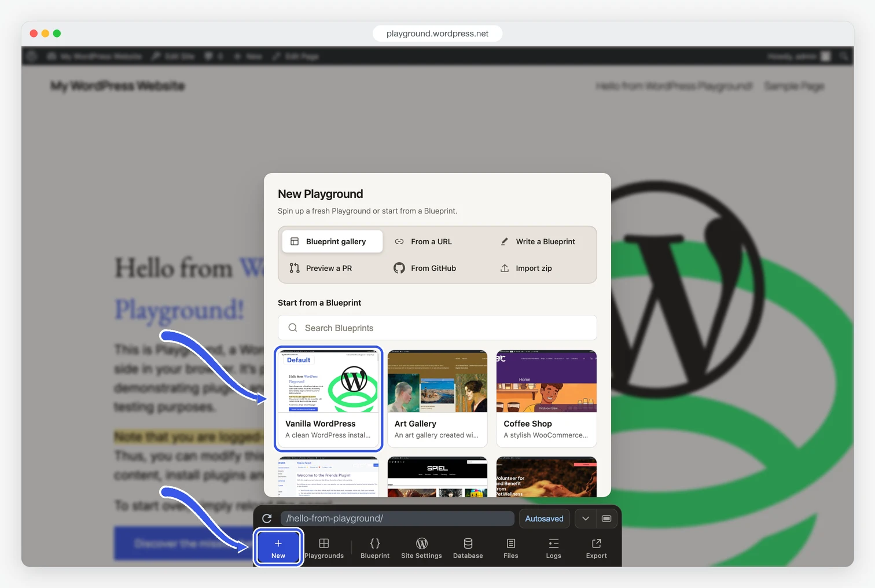
Task: Open the PetWellness blueprint thumbnail
Action: (546, 477)
